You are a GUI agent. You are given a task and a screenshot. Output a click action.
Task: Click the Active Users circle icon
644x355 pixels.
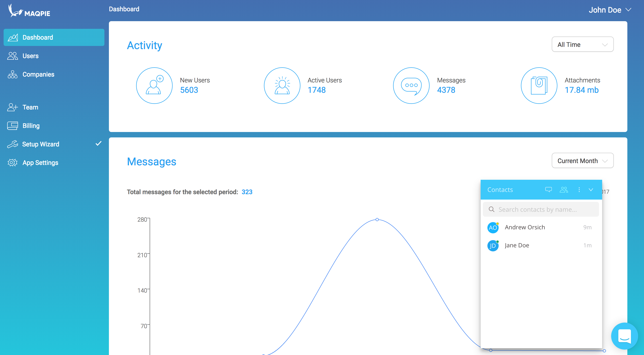click(x=282, y=86)
